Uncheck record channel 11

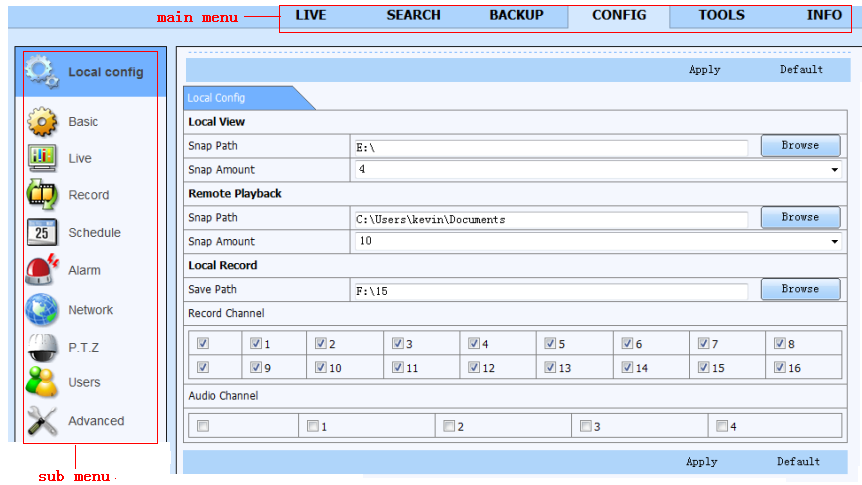[397, 367]
